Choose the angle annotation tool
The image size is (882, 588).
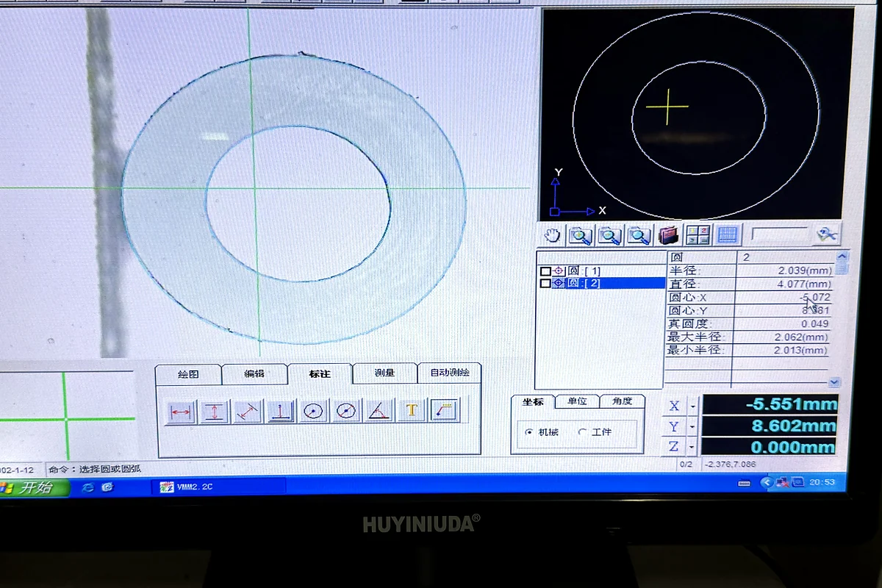(379, 411)
